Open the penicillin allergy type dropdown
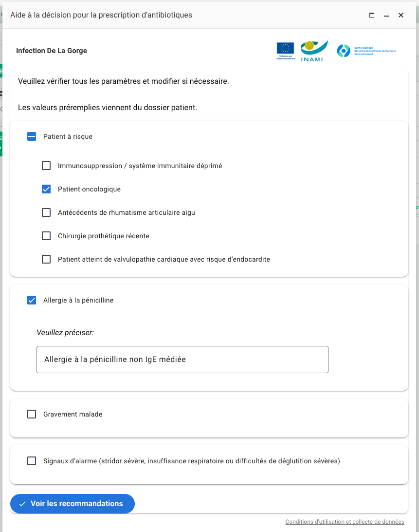Viewport: 419px width, 532px height. [x=182, y=360]
